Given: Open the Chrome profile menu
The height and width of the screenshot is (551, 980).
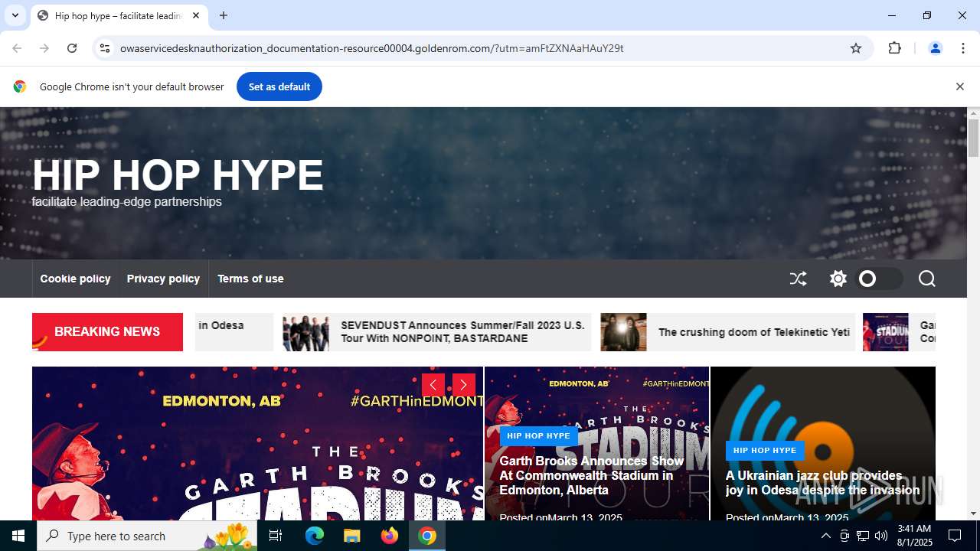Looking at the screenshot, I should pyautogui.click(x=935, y=48).
